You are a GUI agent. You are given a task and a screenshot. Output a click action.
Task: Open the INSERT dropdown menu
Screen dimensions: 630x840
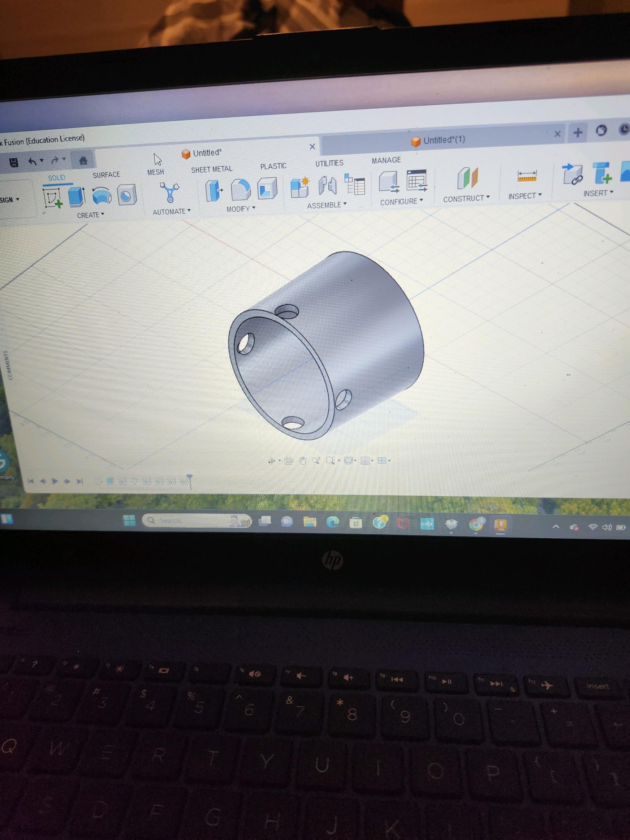coord(598,193)
